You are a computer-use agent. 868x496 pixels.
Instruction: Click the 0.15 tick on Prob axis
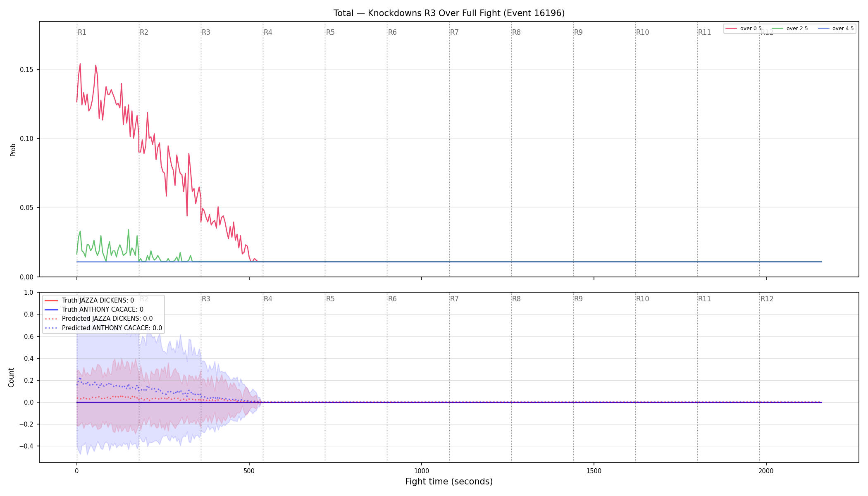(x=27, y=69)
